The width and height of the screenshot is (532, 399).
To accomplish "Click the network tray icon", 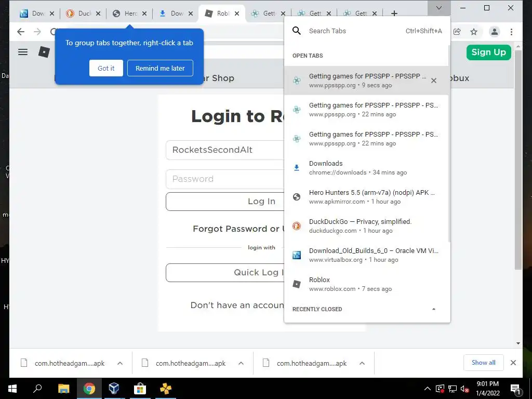I will pyautogui.click(x=453, y=389).
